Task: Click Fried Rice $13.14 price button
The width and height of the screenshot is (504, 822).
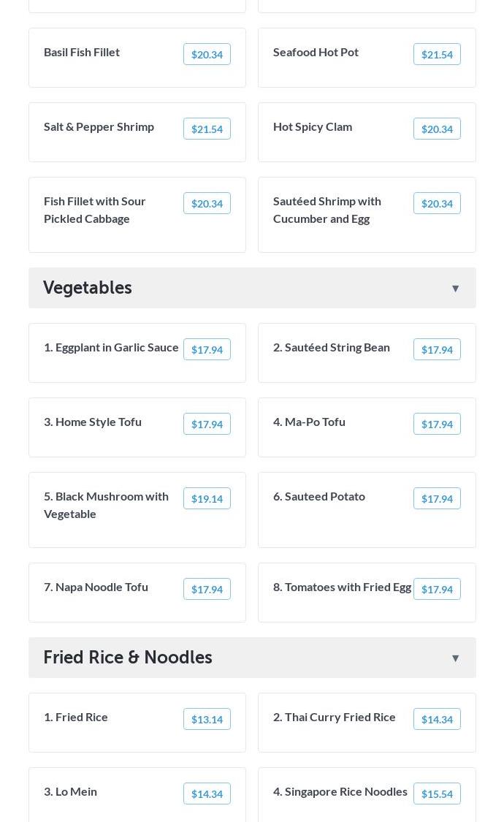Action: coord(207,720)
